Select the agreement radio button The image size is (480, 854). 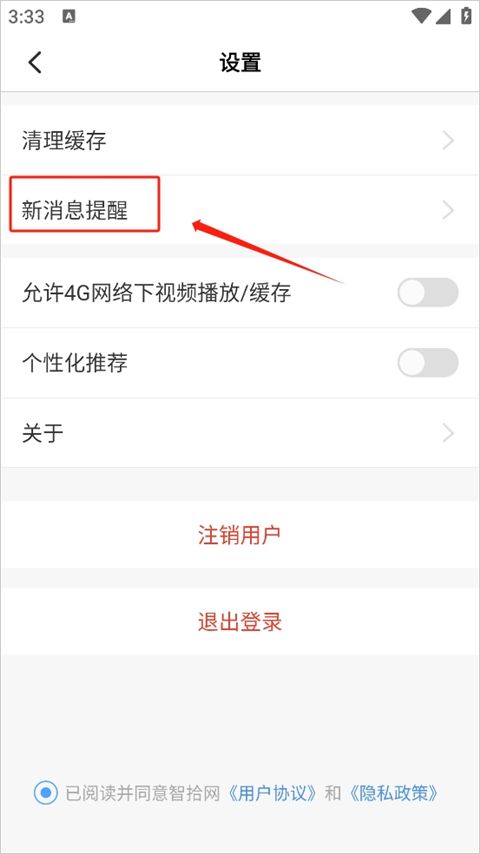[46, 792]
